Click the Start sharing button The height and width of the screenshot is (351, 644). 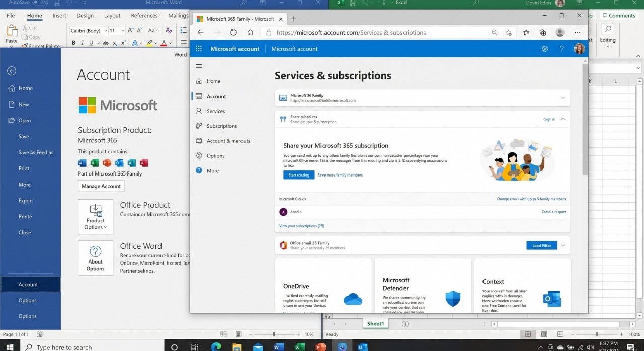[x=299, y=175]
